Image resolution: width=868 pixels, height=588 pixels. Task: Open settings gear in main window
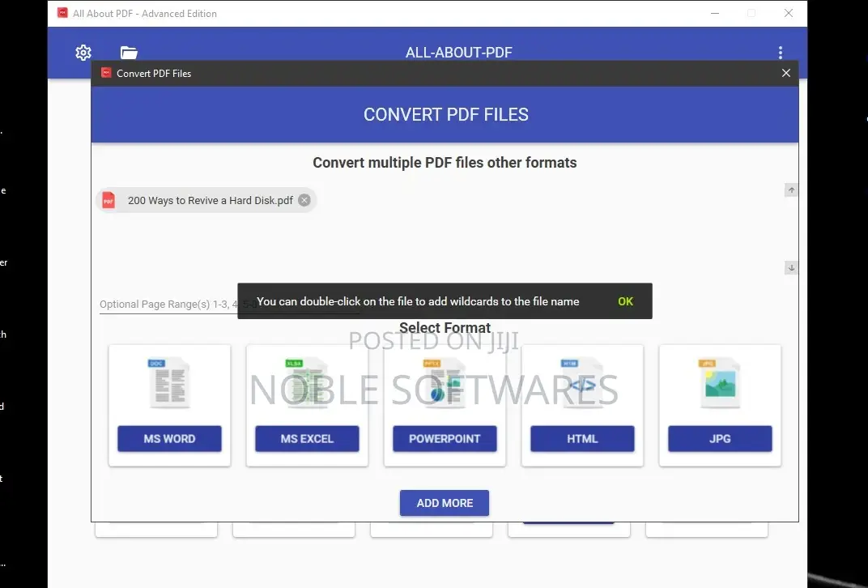[x=83, y=53]
